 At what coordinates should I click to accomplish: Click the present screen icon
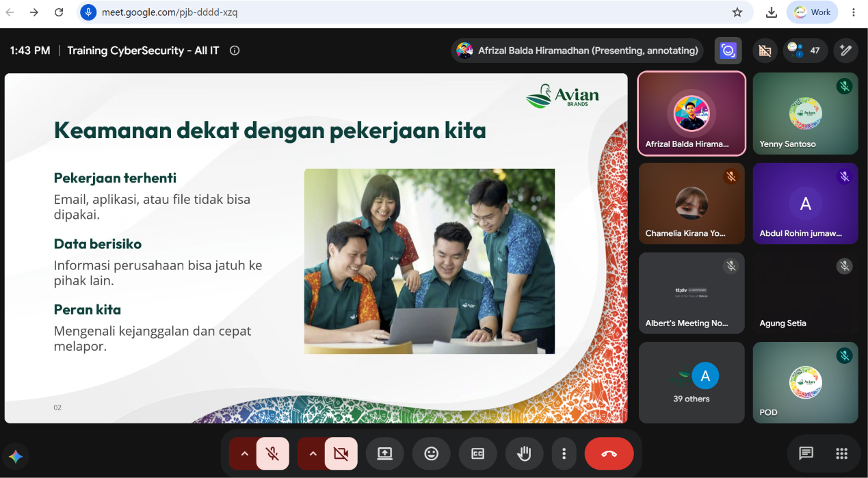(x=384, y=453)
